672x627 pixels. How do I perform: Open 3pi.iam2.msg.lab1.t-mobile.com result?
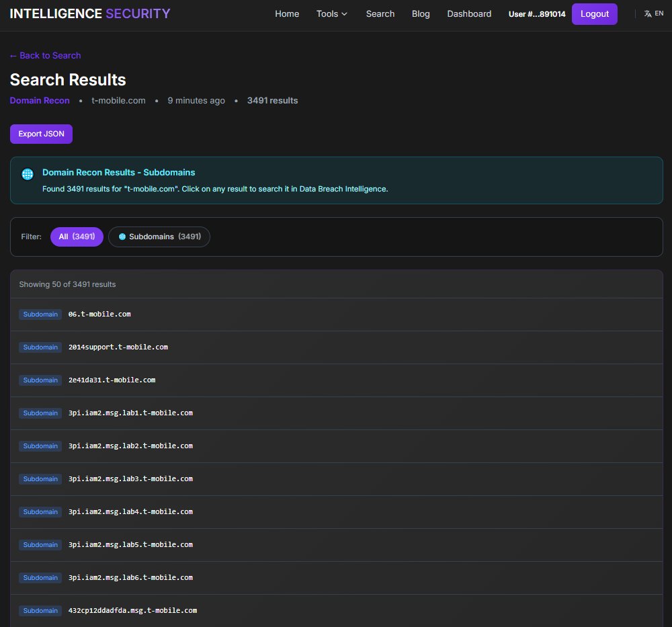click(337, 413)
